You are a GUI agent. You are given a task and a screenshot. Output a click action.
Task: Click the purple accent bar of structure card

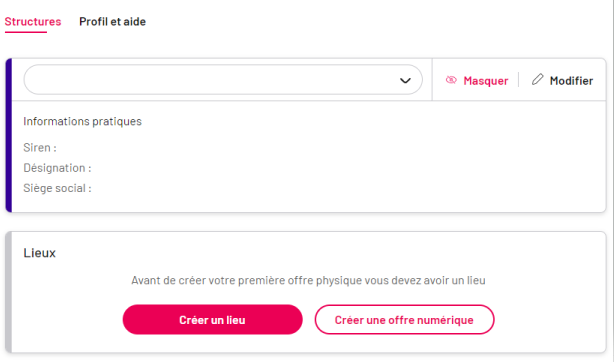tap(9, 135)
